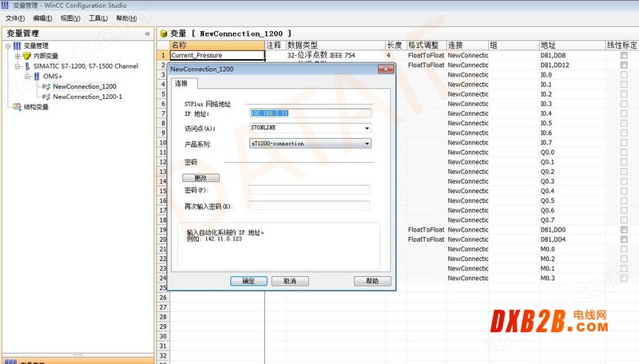Click the 再次输入密码 input field

point(309,206)
